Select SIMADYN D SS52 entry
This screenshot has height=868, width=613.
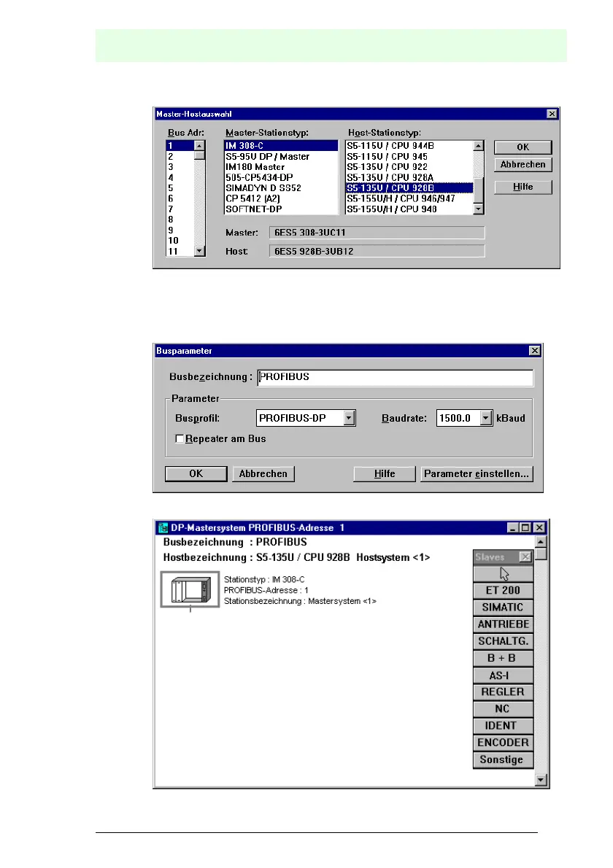pos(281,188)
